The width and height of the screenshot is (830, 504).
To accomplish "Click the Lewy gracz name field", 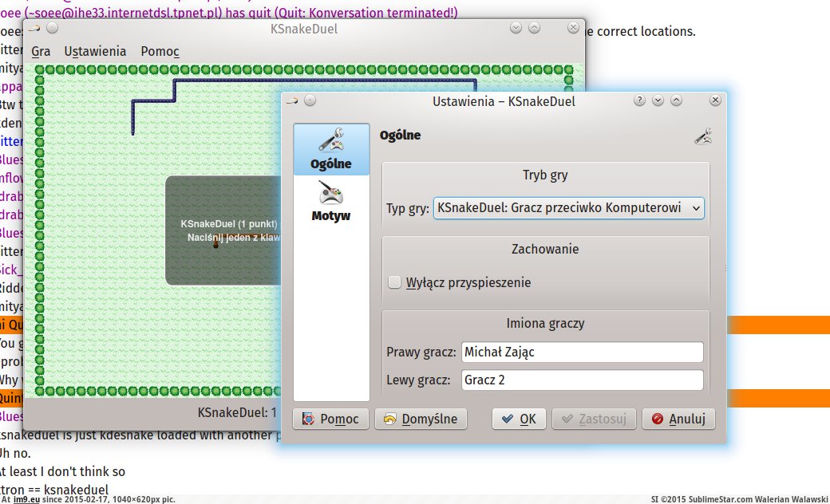I will (581, 380).
